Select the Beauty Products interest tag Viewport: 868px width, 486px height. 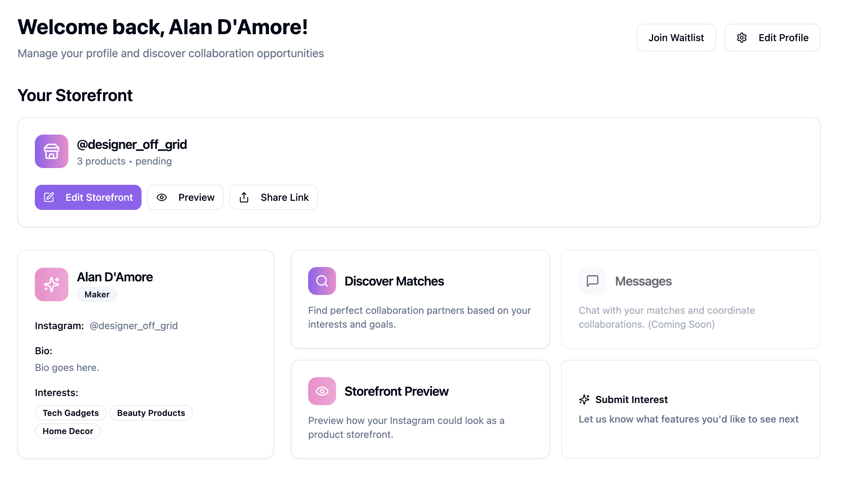pyautogui.click(x=151, y=413)
